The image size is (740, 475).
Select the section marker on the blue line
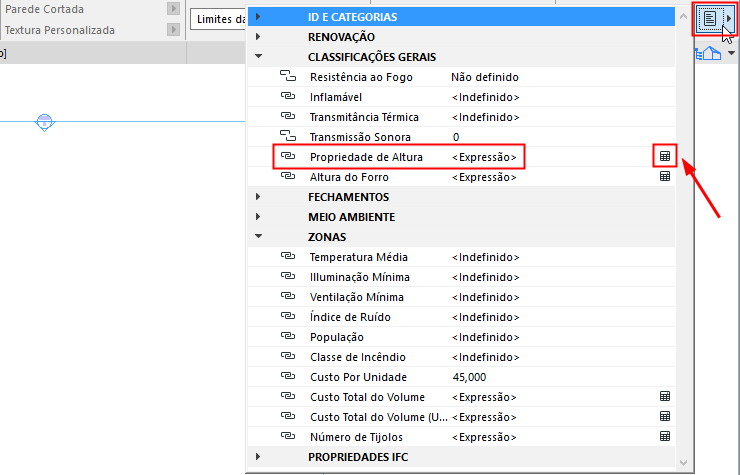pos(44,122)
